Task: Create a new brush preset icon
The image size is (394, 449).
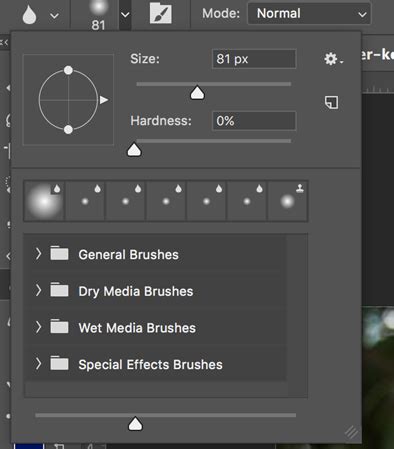Action: point(331,102)
